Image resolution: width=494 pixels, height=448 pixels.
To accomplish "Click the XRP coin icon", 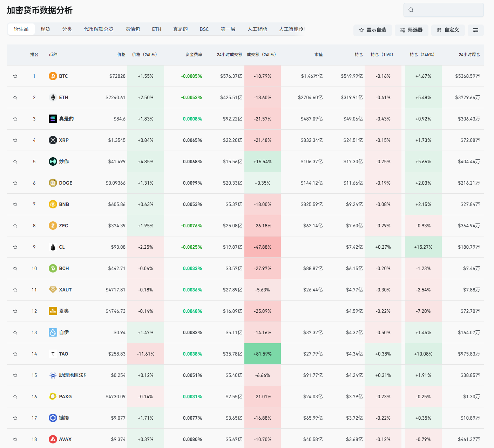I will (53, 140).
